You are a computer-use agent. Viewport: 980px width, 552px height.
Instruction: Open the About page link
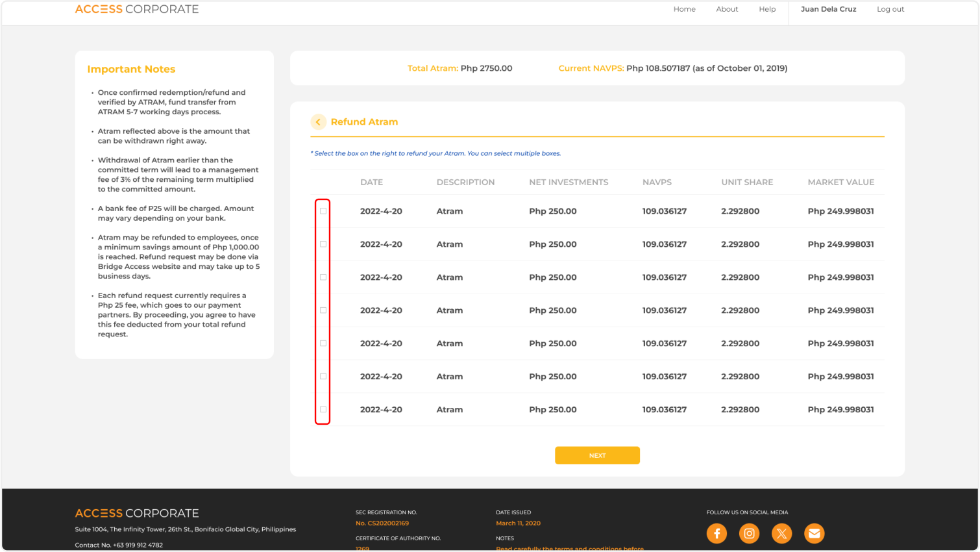pos(727,9)
